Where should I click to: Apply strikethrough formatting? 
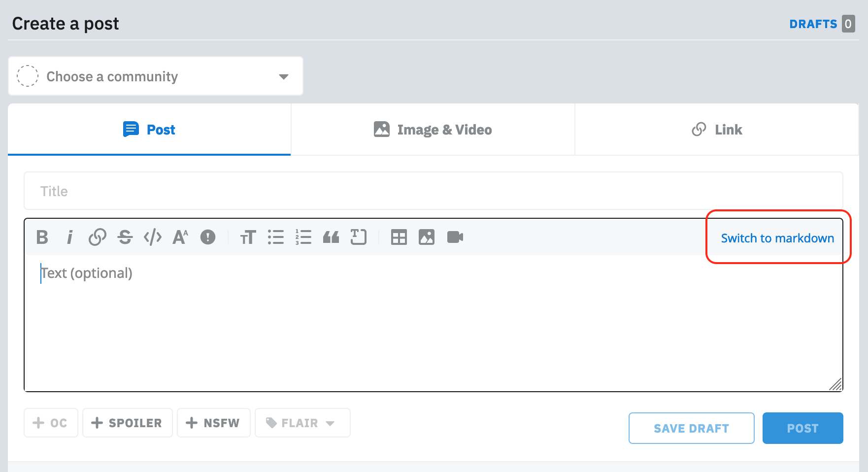pos(125,237)
